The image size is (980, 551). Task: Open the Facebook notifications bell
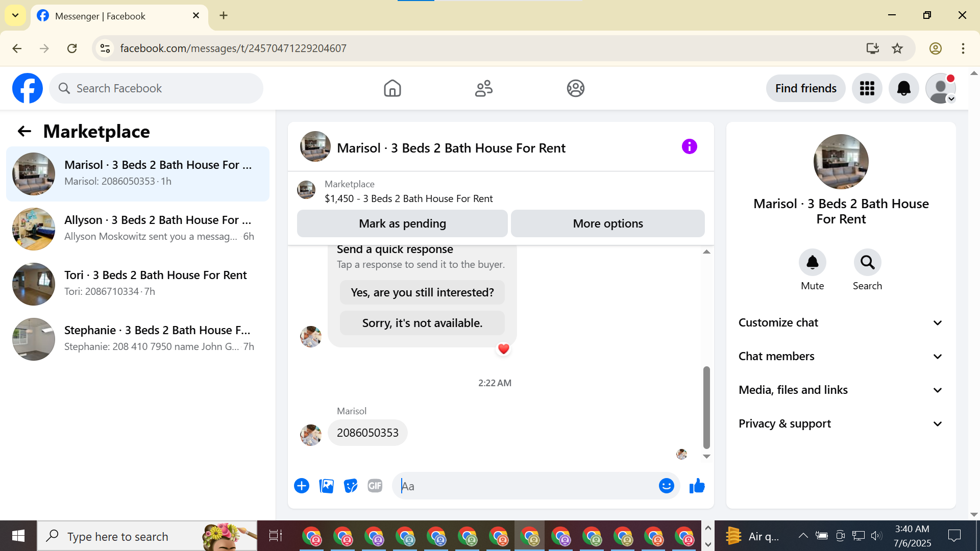[x=903, y=88]
